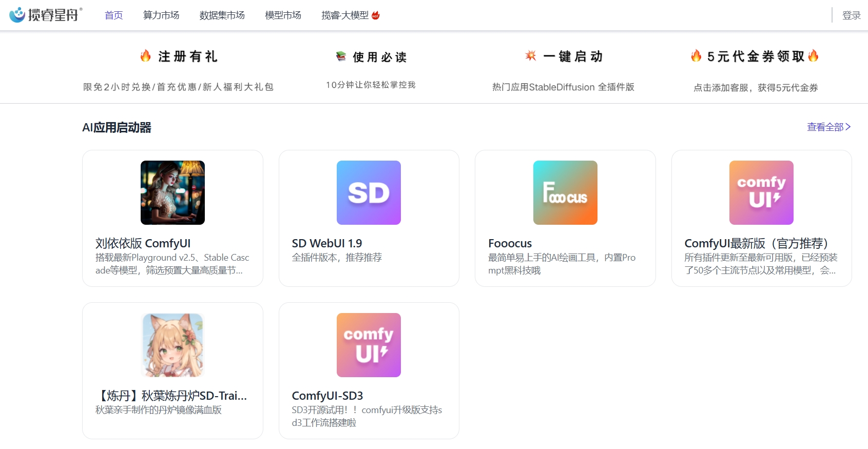Click the 揽睿星舟 logo

tap(46, 15)
